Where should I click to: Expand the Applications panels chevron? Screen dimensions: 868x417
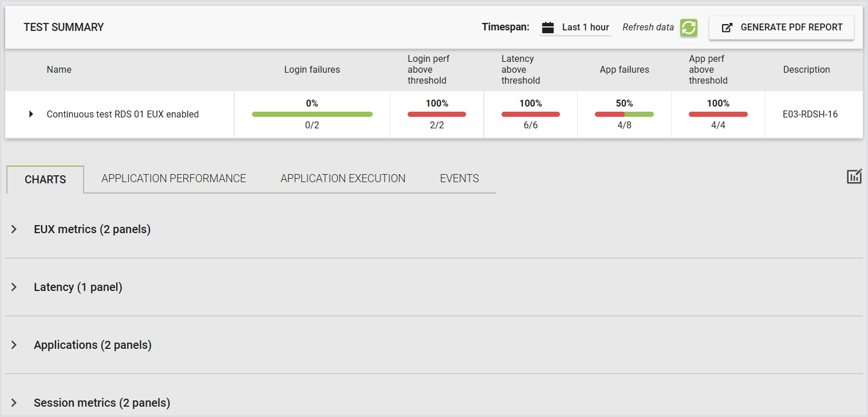pyautogui.click(x=14, y=345)
